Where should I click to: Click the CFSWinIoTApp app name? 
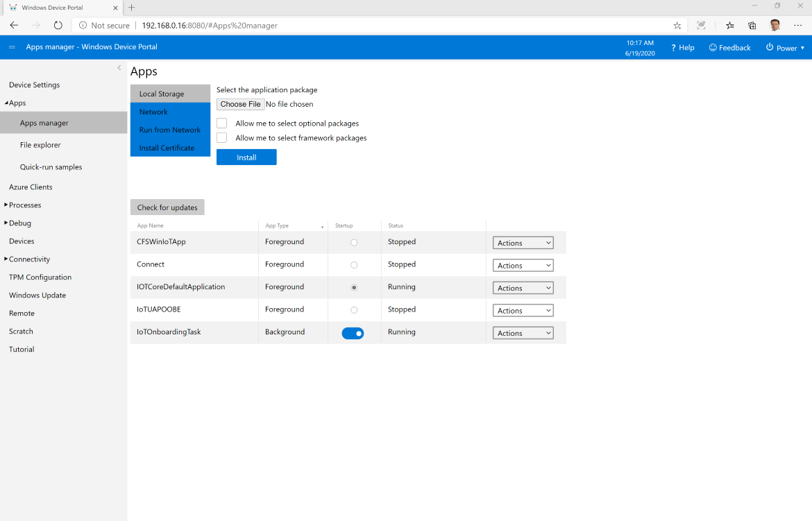[x=161, y=242]
